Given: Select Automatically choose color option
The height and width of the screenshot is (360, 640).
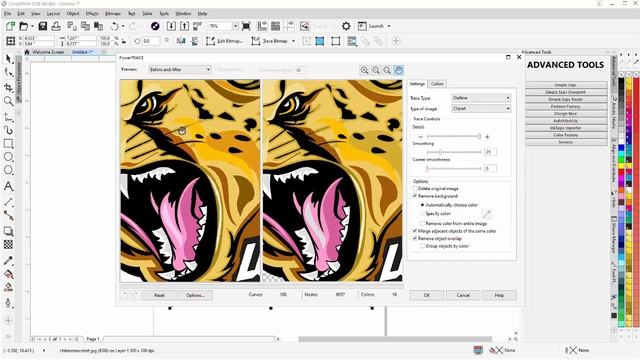Looking at the screenshot, I should [422, 205].
